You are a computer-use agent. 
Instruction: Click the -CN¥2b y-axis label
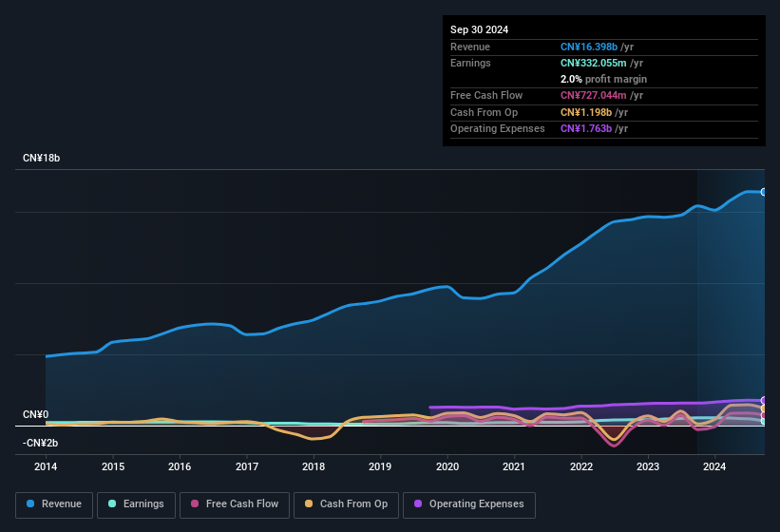click(x=40, y=443)
